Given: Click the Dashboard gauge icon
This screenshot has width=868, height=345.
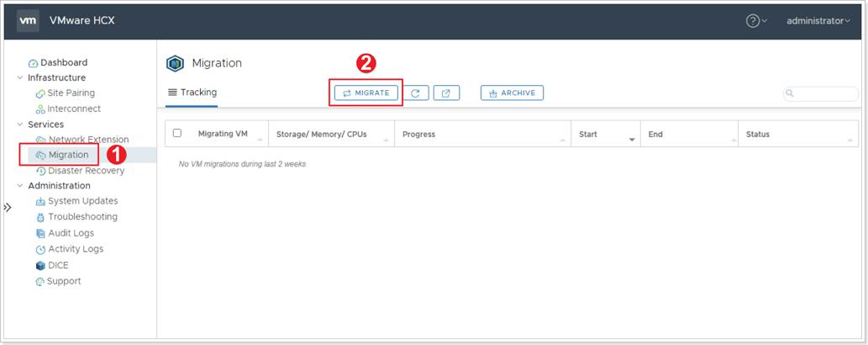Looking at the screenshot, I should tap(34, 63).
